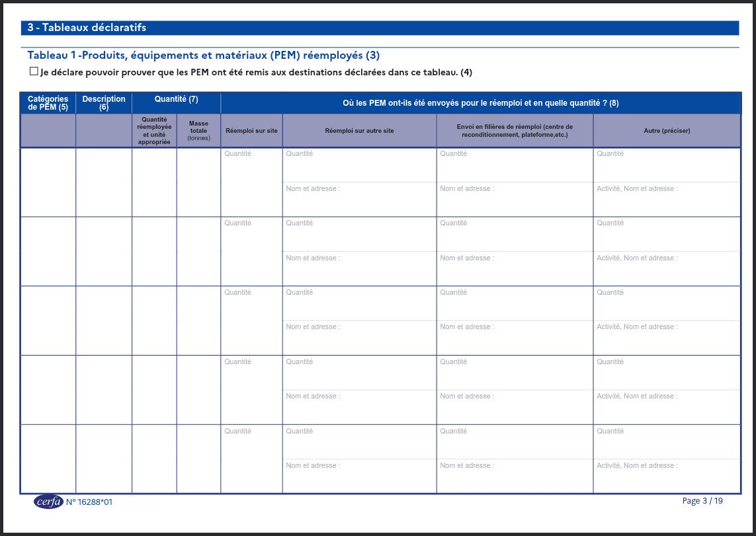Click the 'Quantité (7)' column header
The width and height of the screenshot is (756, 536).
point(177,99)
